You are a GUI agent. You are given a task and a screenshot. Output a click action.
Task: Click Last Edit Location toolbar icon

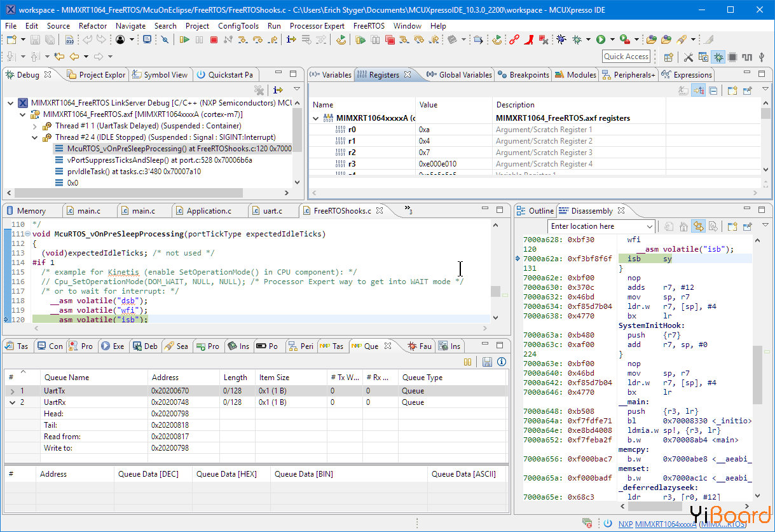(59, 57)
